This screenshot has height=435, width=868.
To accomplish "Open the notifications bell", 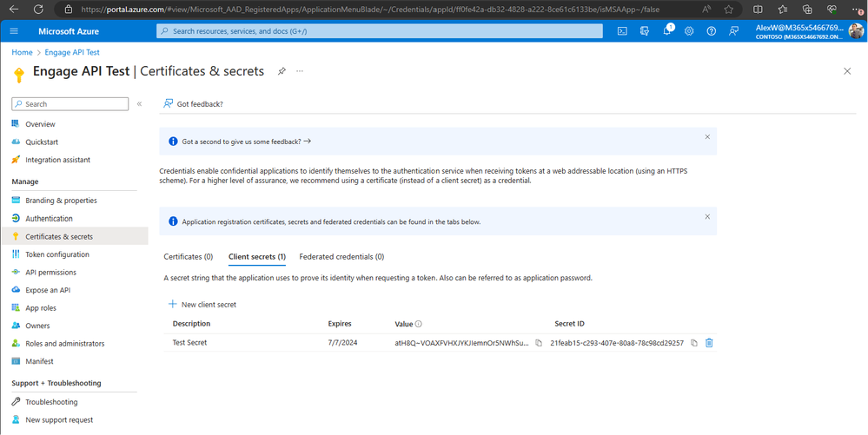I will [x=667, y=31].
